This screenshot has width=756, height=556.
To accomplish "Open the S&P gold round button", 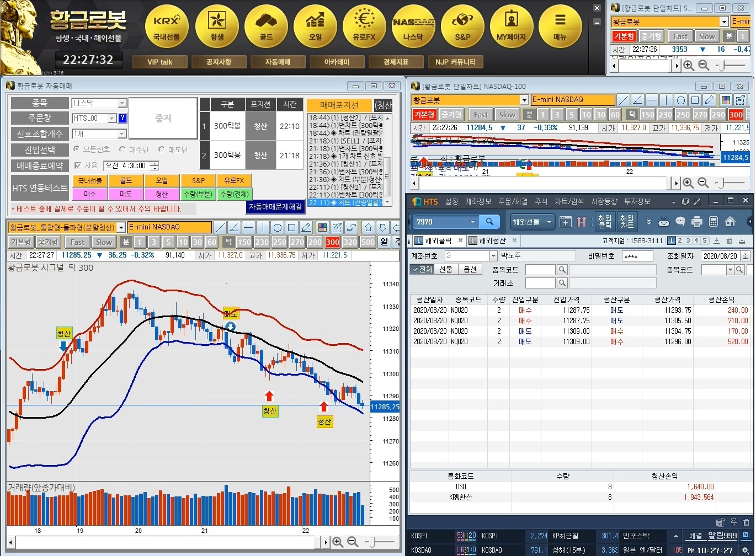I will [x=462, y=26].
